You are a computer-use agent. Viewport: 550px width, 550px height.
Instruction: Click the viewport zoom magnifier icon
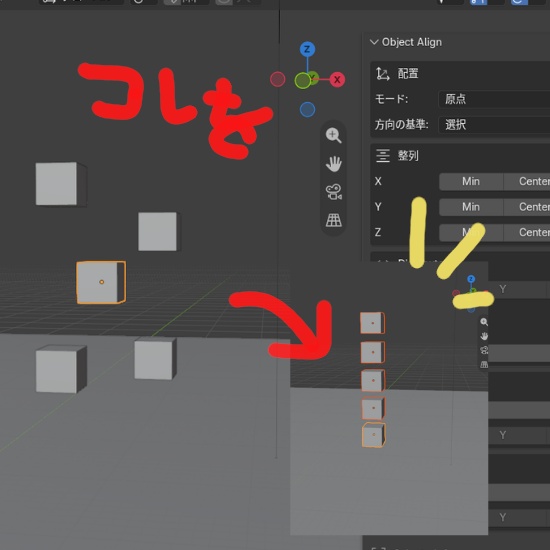tap(333, 135)
